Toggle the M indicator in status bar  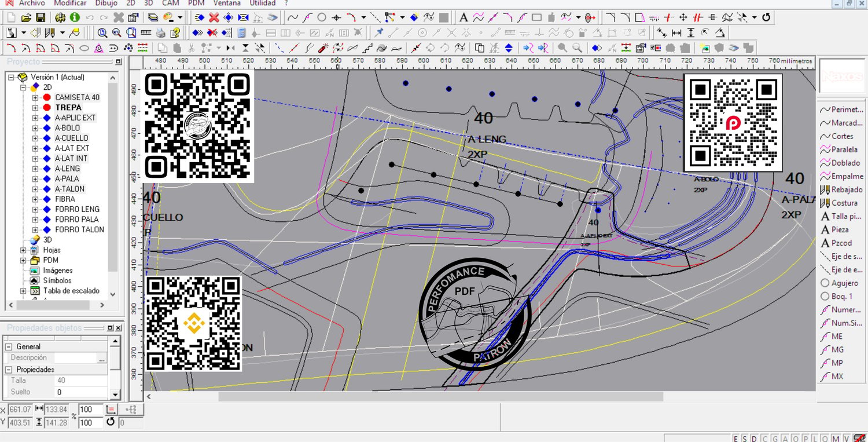pyautogui.click(x=836, y=439)
